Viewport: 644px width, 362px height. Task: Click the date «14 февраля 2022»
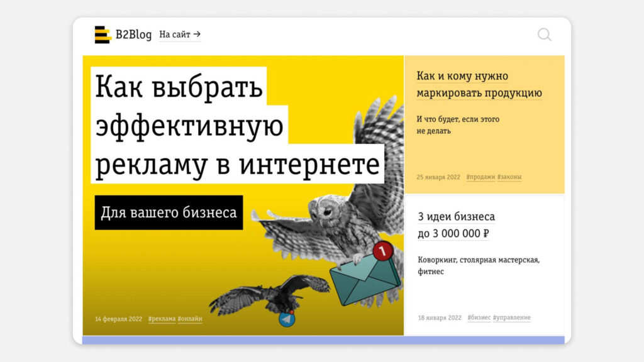119,319
